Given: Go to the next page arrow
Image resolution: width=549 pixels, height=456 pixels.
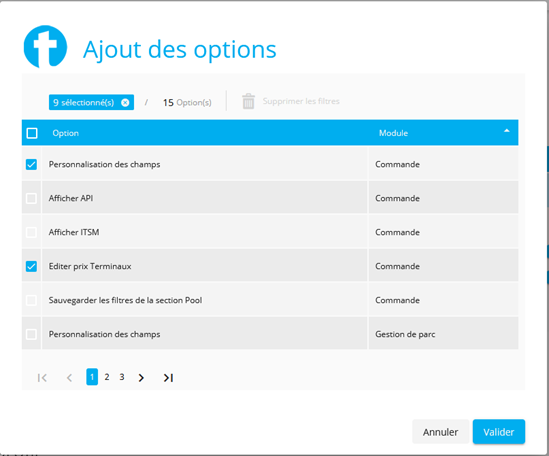Looking at the screenshot, I should click(141, 378).
